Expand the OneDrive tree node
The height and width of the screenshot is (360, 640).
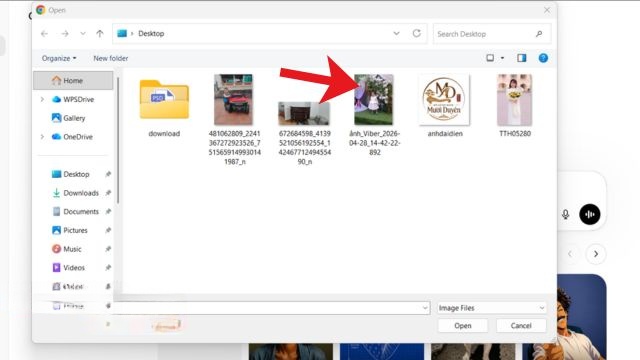(42, 137)
